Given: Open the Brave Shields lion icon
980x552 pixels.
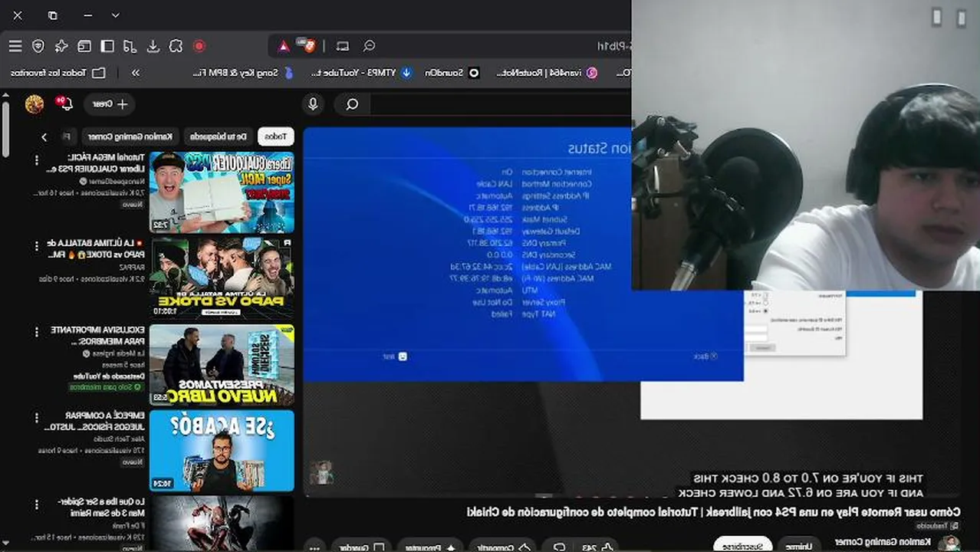Looking at the screenshot, I should (x=308, y=45).
